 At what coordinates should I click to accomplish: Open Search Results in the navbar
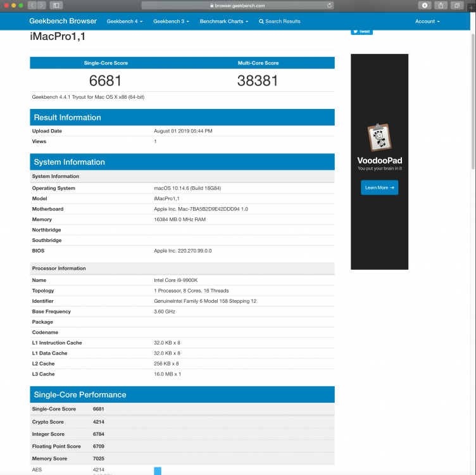tap(280, 22)
